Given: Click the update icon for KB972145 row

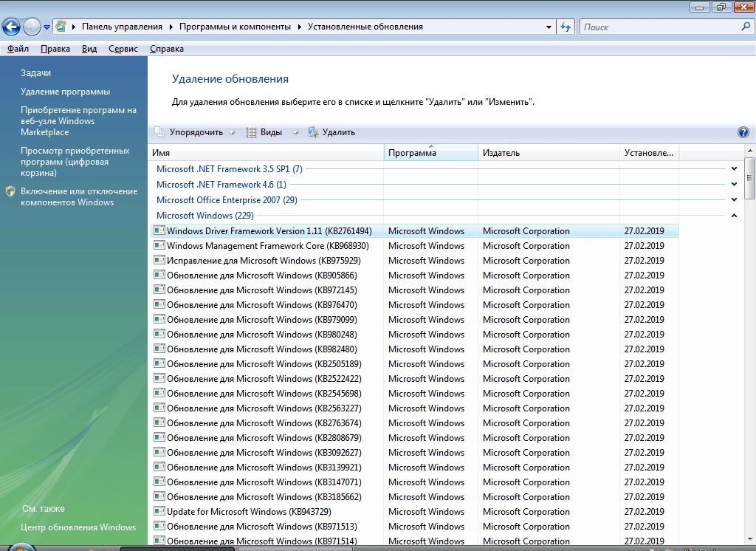Looking at the screenshot, I should pyautogui.click(x=159, y=290).
